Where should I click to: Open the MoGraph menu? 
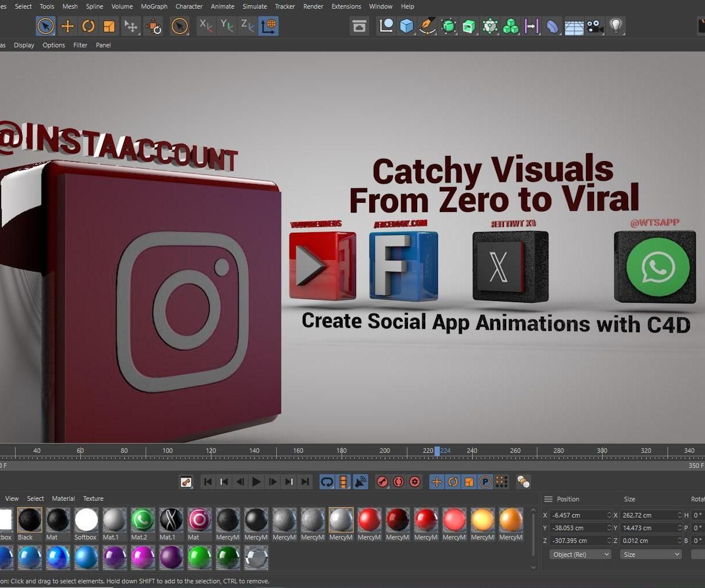154,6
